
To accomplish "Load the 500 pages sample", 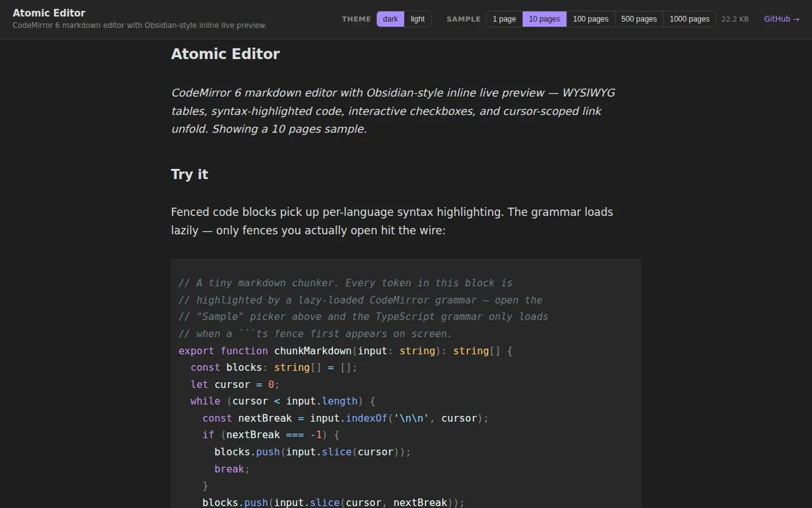I will click(x=639, y=19).
